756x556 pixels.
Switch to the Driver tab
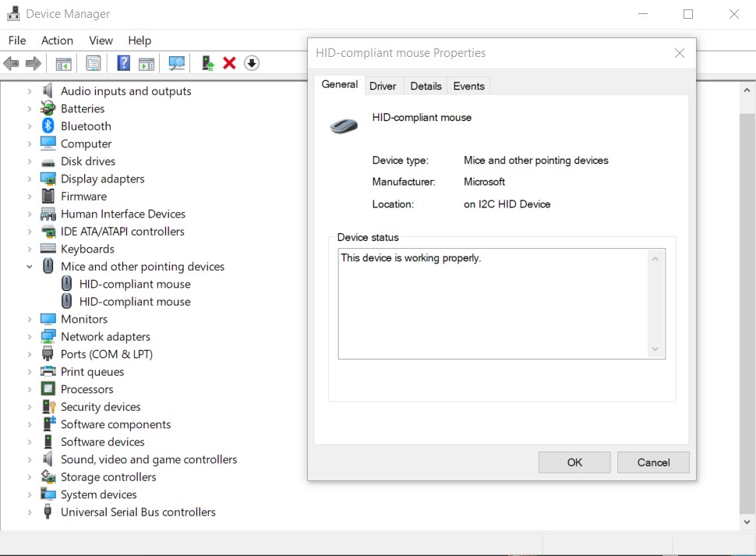[x=383, y=86]
